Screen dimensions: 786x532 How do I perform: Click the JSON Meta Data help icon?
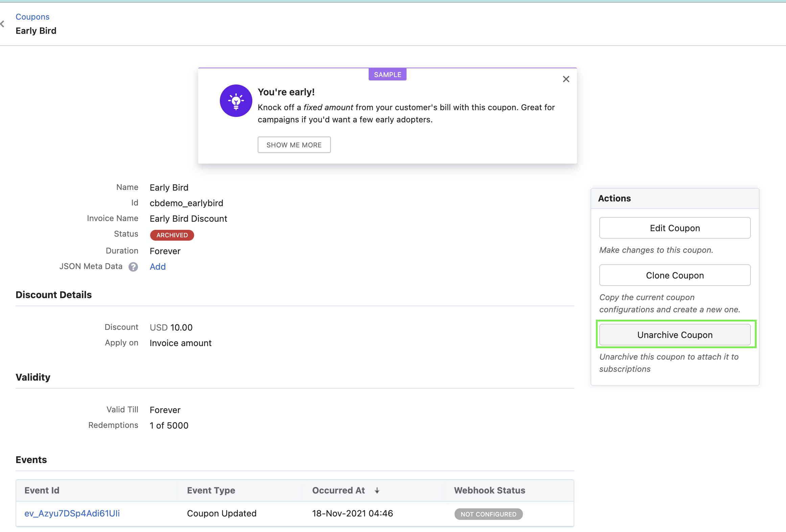[x=133, y=267]
